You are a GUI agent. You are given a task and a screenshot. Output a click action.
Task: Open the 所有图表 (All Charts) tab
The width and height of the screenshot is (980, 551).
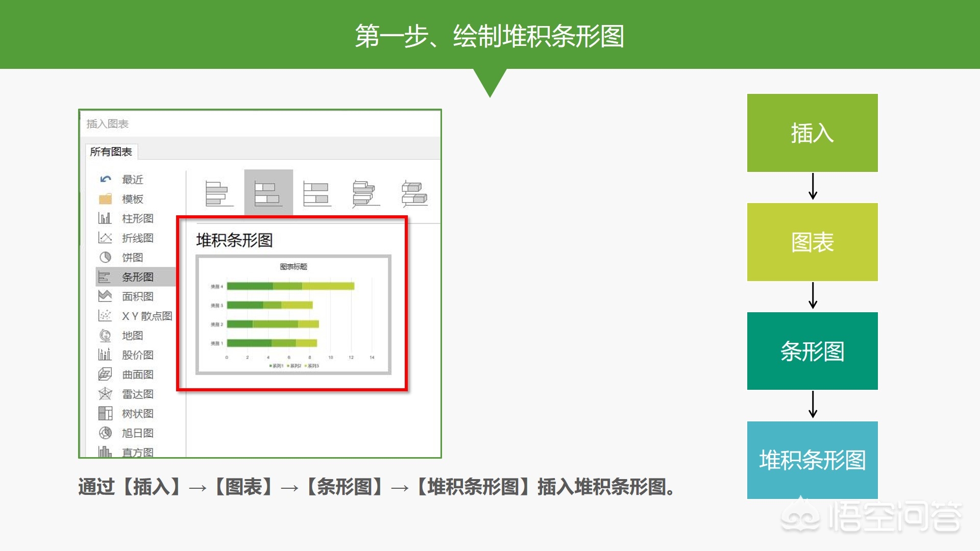111,152
